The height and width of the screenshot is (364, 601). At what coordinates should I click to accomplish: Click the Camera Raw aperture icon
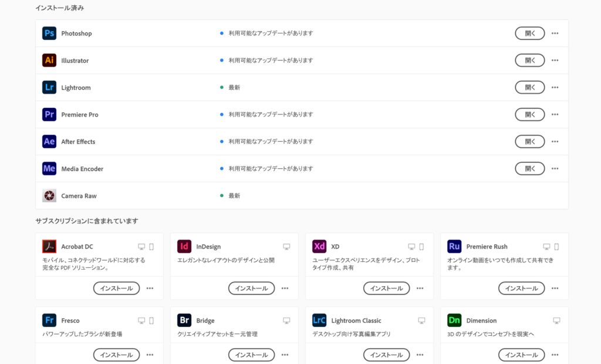point(49,196)
